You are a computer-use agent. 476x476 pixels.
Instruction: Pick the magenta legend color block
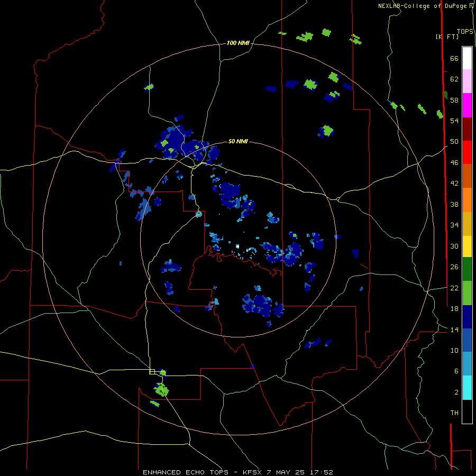(x=467, y=105)
